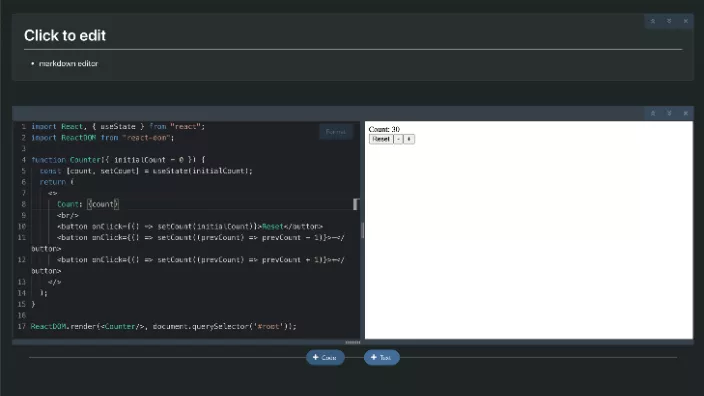Click line number 10 in the gutter
704x396 pixels.
22,226
